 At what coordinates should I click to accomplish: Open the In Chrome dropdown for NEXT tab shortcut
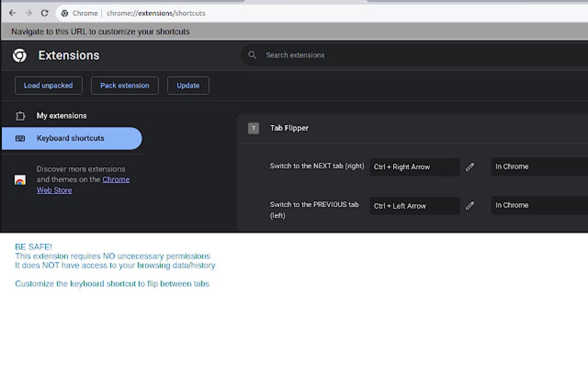(538, 167)
